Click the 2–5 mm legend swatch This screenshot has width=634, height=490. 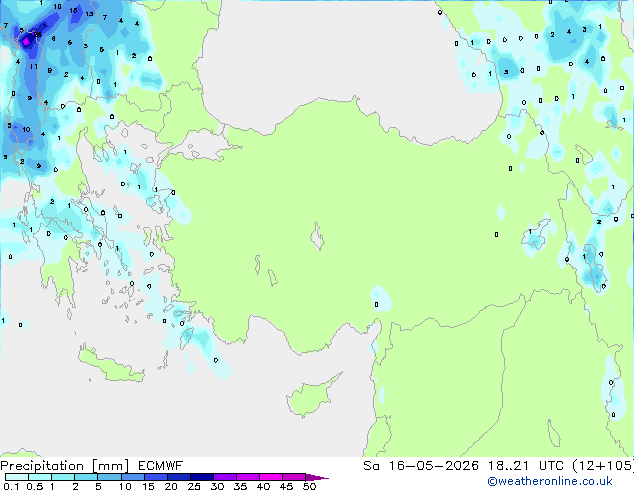click(x=86, y=477)
